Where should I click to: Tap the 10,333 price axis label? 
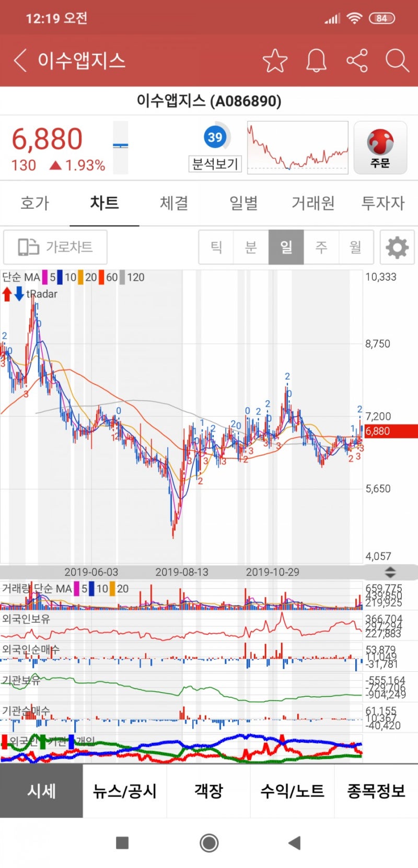coord(381,277)
